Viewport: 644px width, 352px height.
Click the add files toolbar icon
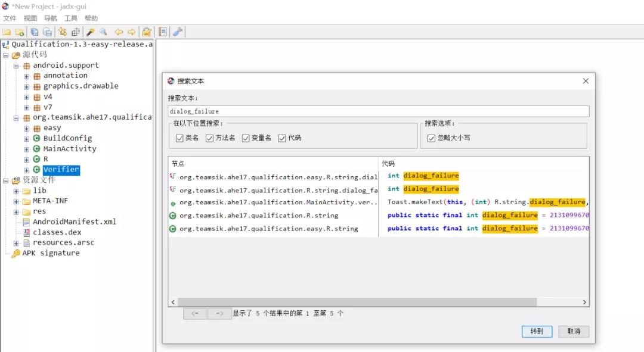coord(19,32)
